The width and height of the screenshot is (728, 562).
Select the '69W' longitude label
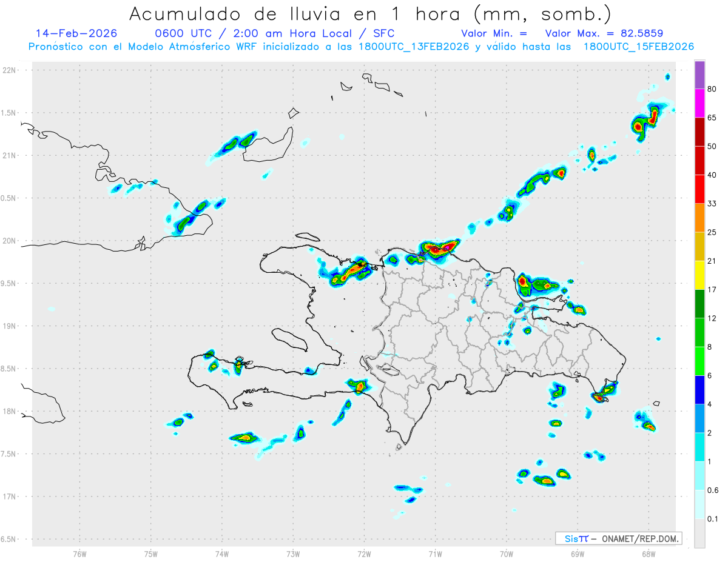pyautogui.click(x=577, y=554)
